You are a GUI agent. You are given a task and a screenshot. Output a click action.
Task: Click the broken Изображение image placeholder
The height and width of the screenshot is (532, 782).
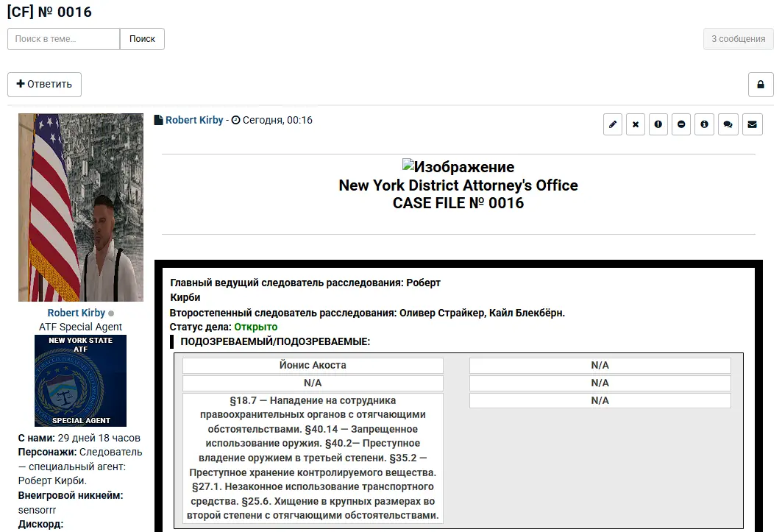pyautogui.click(x=458, y=167)
